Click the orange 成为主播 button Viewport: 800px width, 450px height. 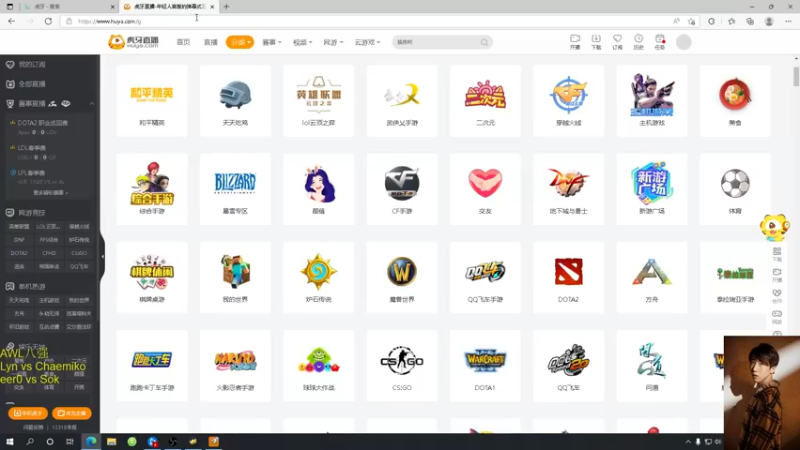coord(71,413)
